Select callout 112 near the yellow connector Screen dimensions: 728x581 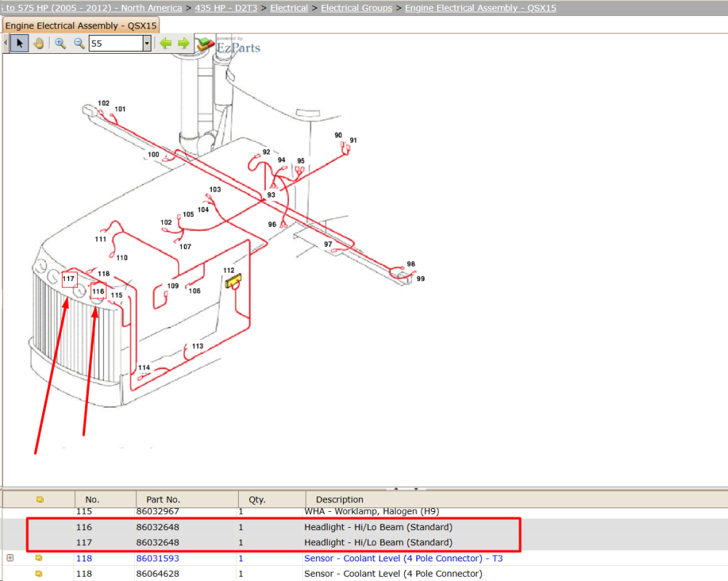click(229, 270)
